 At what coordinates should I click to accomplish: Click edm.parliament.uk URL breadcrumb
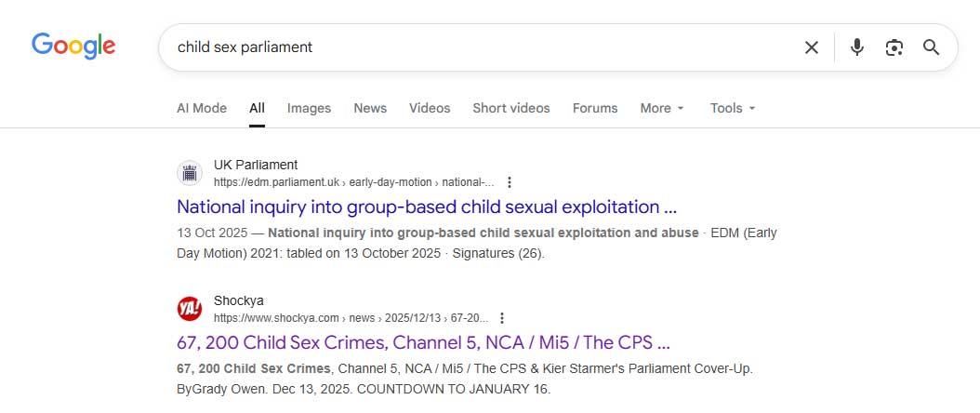pyautogui.click(x=353, y=182)
